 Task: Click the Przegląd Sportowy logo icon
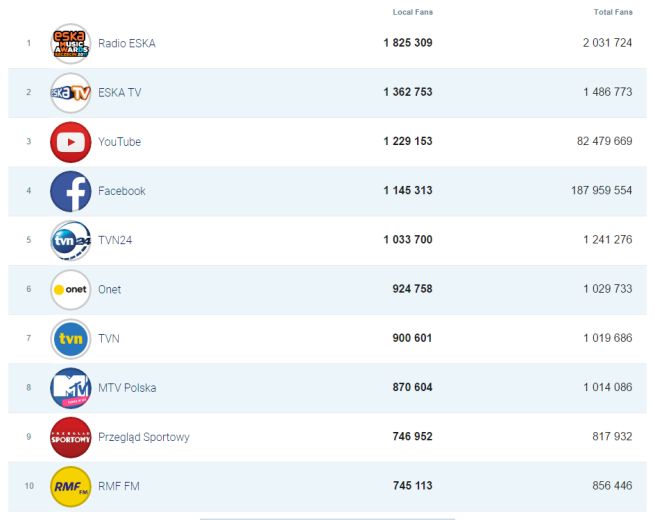coord(70,437)
